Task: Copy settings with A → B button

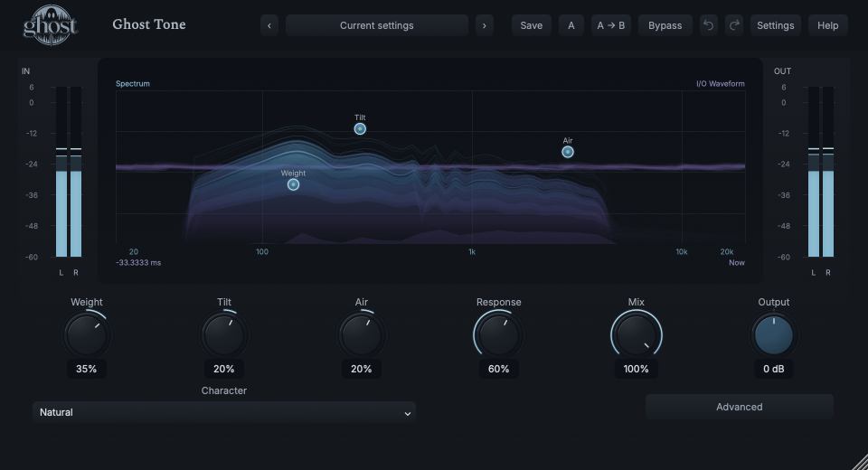Action: (x=611, y=25)
